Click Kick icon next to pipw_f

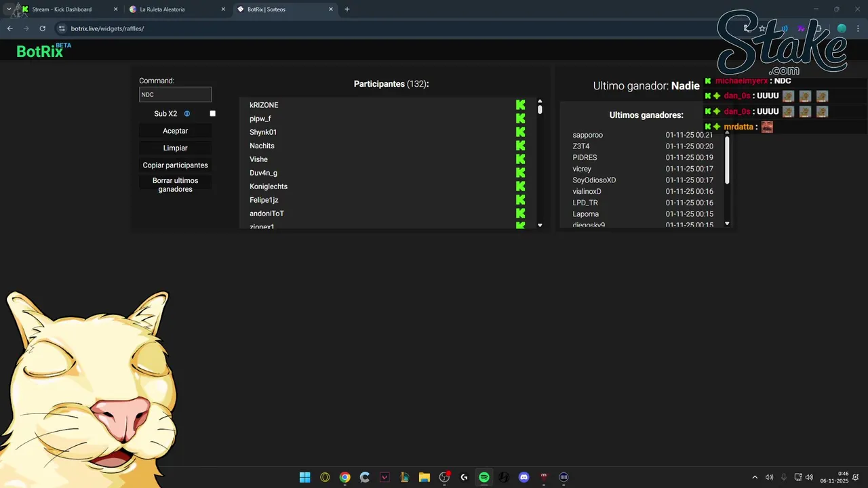click(x=520, y=119)
